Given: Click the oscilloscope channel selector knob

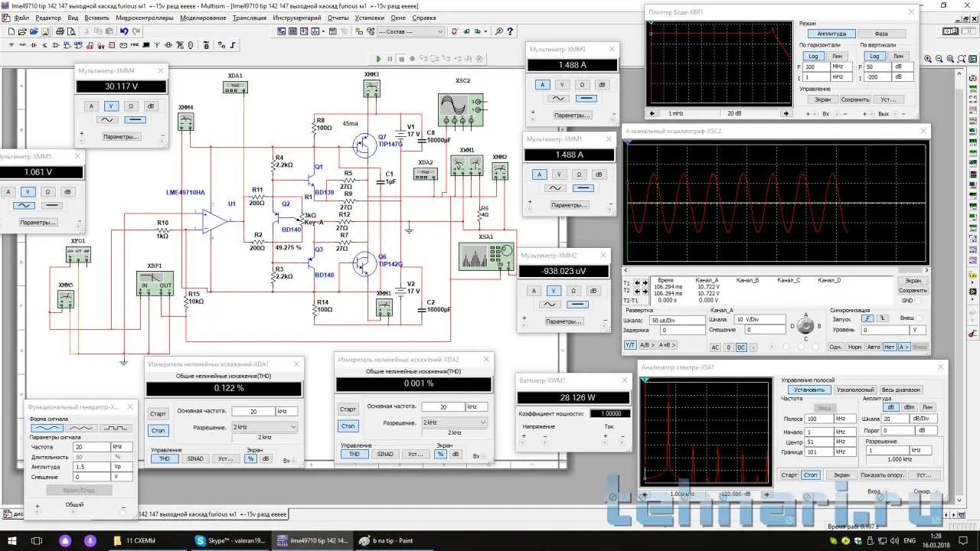Looking at the screenshot, I should point(804,325).
